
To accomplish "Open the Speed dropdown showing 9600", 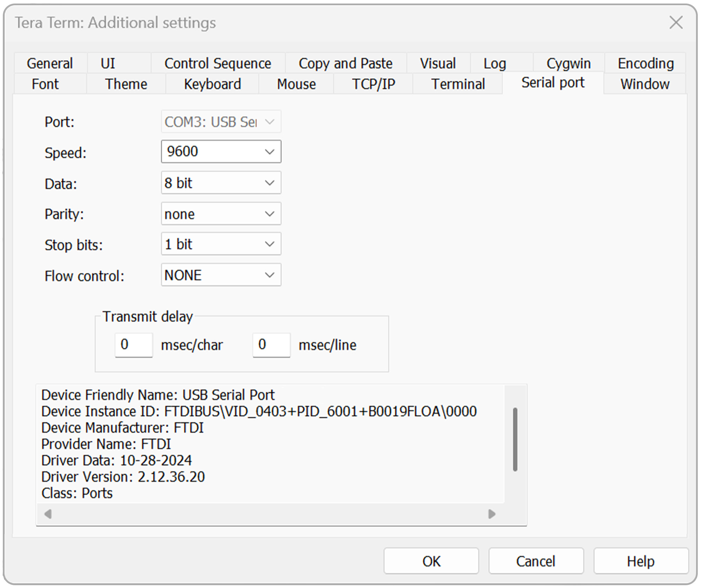I will coord(221,152).
